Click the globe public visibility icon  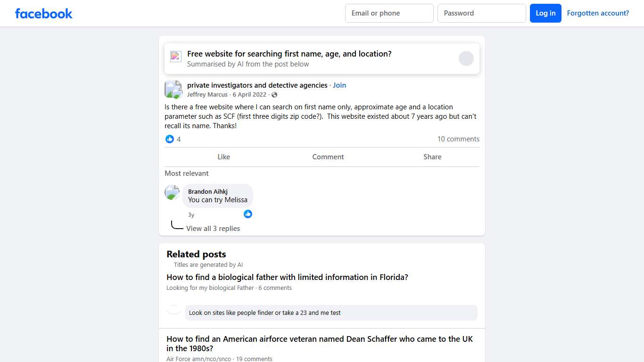coord(274,95)
